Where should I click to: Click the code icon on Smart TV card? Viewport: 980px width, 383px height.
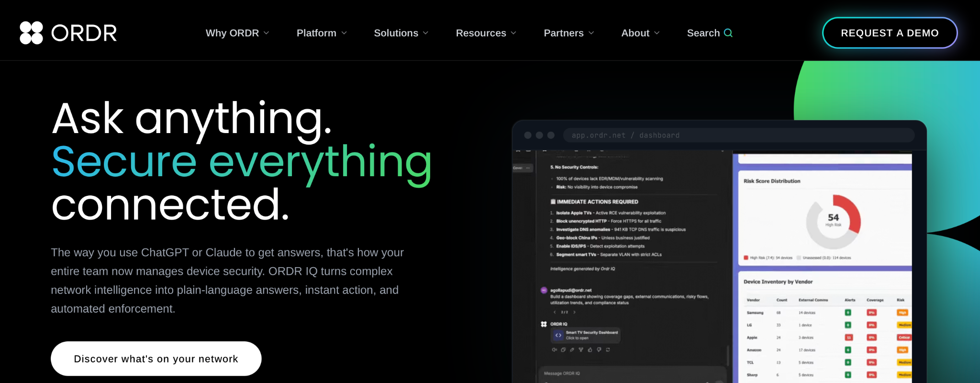coord(558,335)
